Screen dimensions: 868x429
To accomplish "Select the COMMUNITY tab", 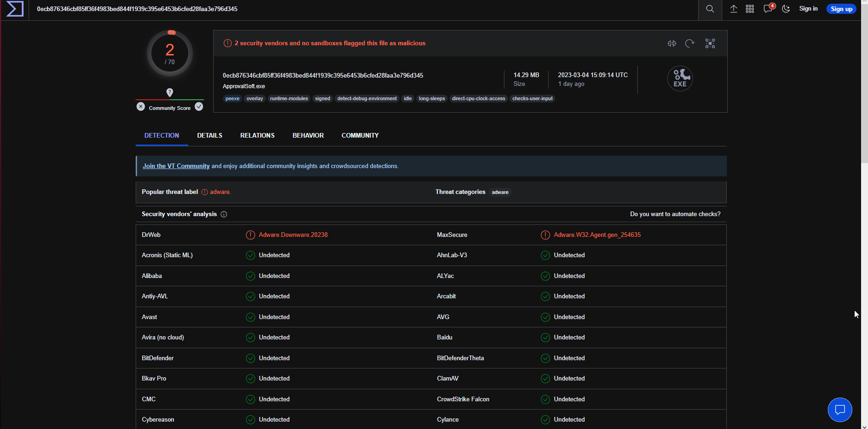I will (360, 136).
